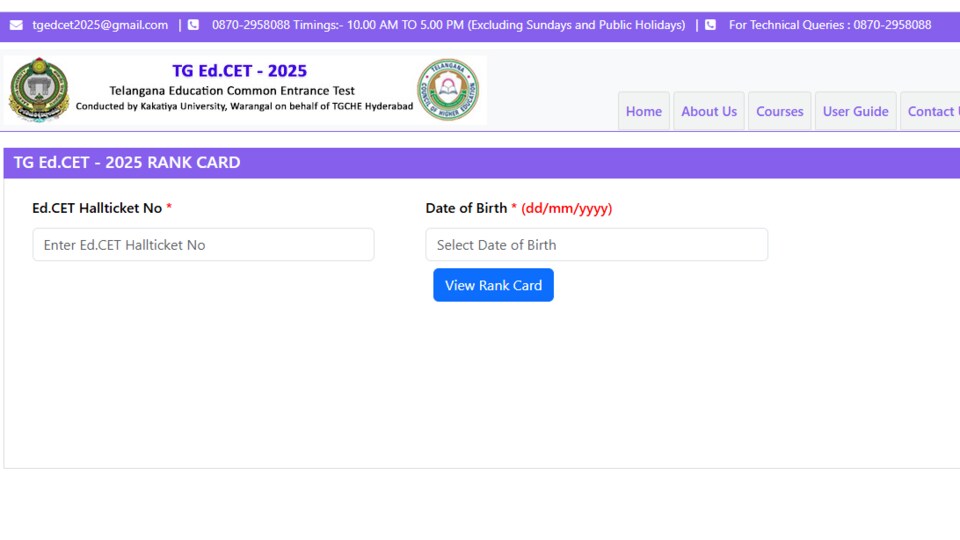Click the first phone icon before 0870-2958088 Timings
This screenshot has height=540, width=960.
(193, 25)
